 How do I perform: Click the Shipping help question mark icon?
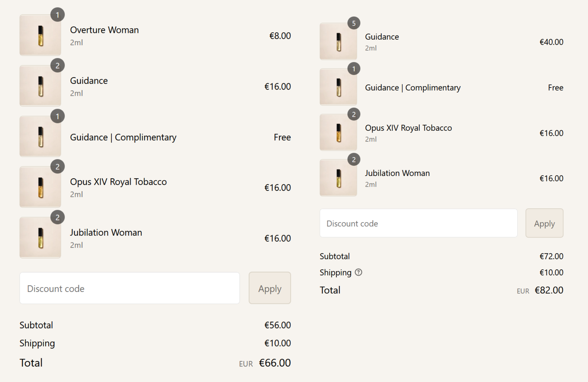358,272
